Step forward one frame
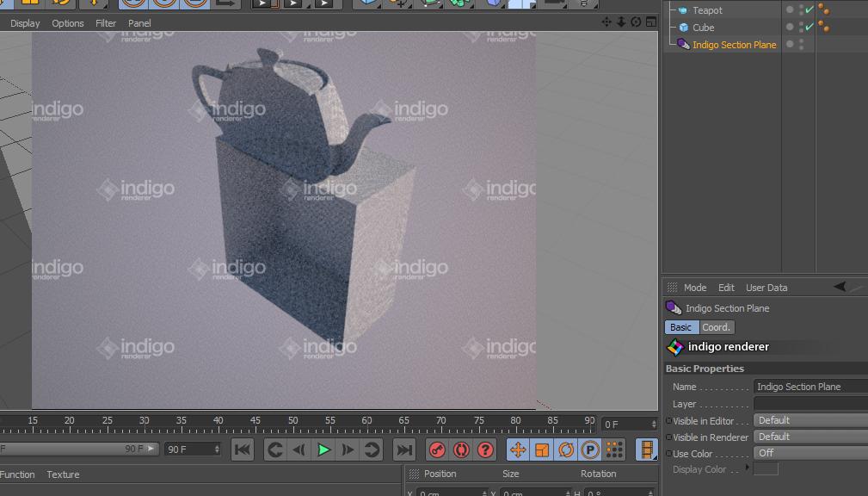Viewport: 868px width, 496px height. 348,449
